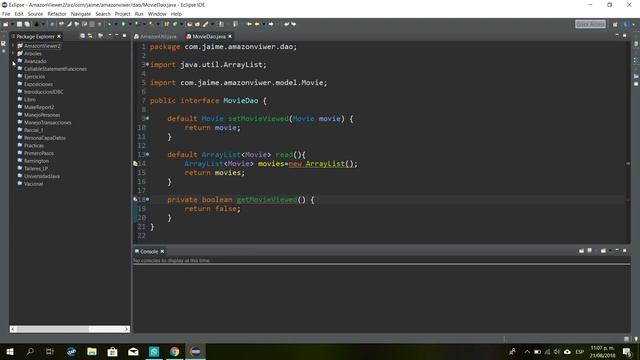The height and width of the screenshot is (360, 640).
Task: Click the New Java Class icon
Action: tap(175, 24)
